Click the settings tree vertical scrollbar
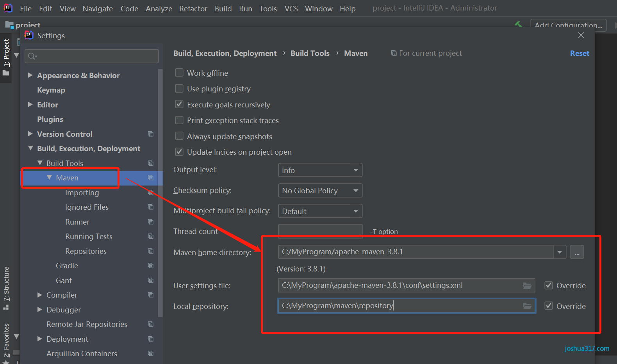The image size is (617, 364). pyautogui.click(x=160, y=193)
